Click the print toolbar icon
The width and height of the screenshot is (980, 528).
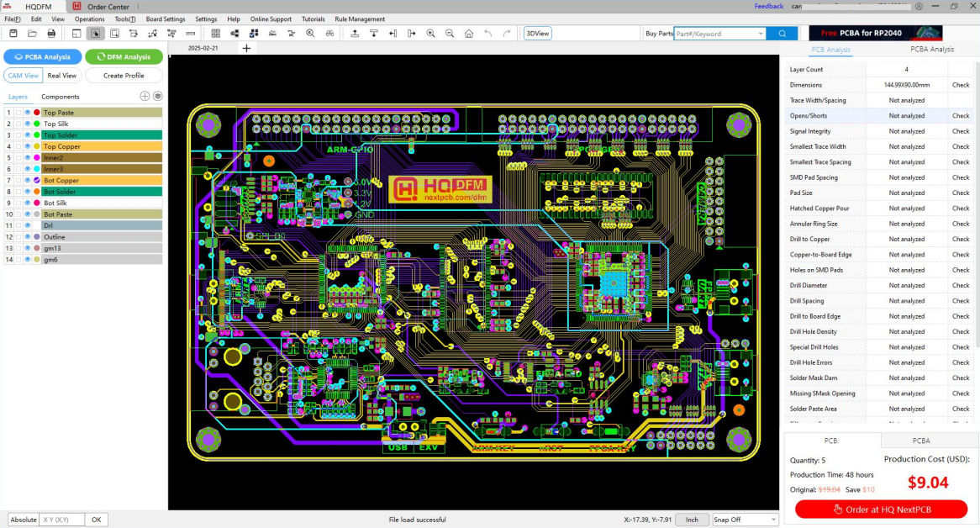51,34
